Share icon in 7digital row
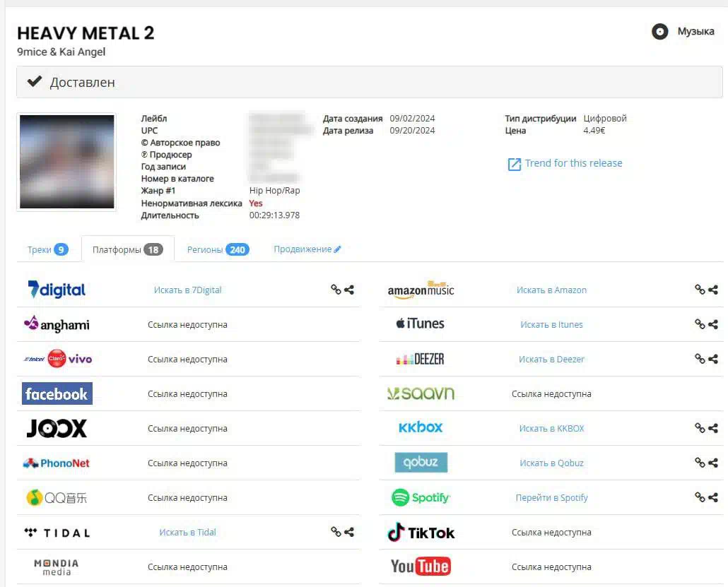This screenshot has height=587, width=728. pyautogui.click(x=349, y=290)
